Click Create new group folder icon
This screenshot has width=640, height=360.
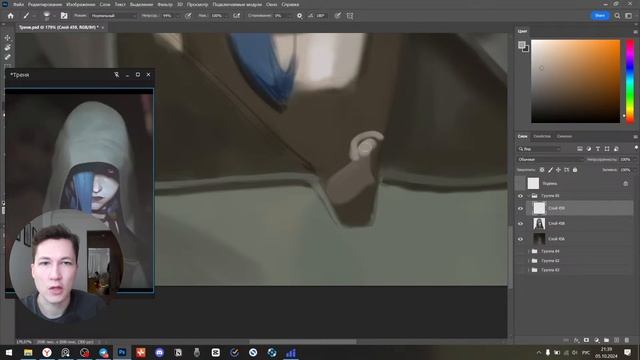pyautogui.click(x=607, y=340)
